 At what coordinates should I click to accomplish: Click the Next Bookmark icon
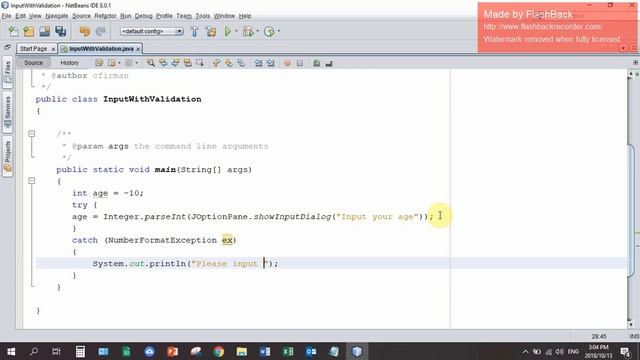tap(229, 63)
